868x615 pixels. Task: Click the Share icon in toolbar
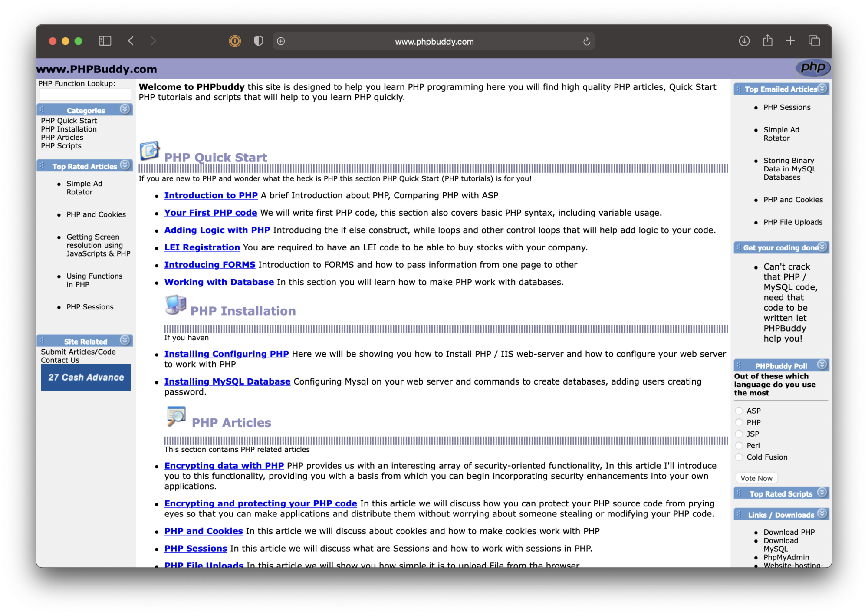click(767, 40)
